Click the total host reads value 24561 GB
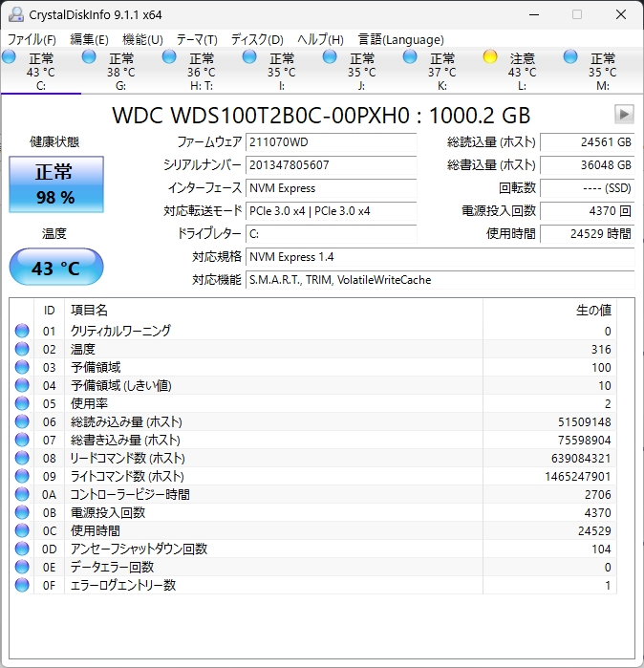 pos(588,142)
